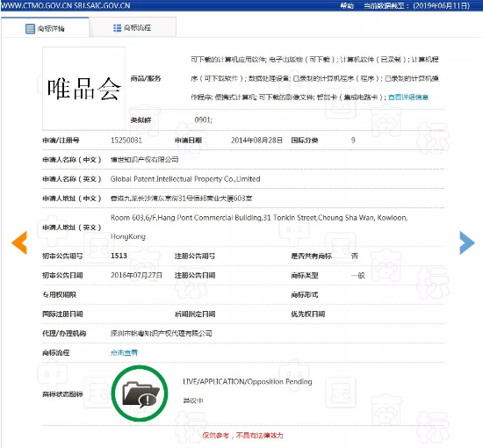
Task: Select application number 15250031
Action: tap(126, 141)
